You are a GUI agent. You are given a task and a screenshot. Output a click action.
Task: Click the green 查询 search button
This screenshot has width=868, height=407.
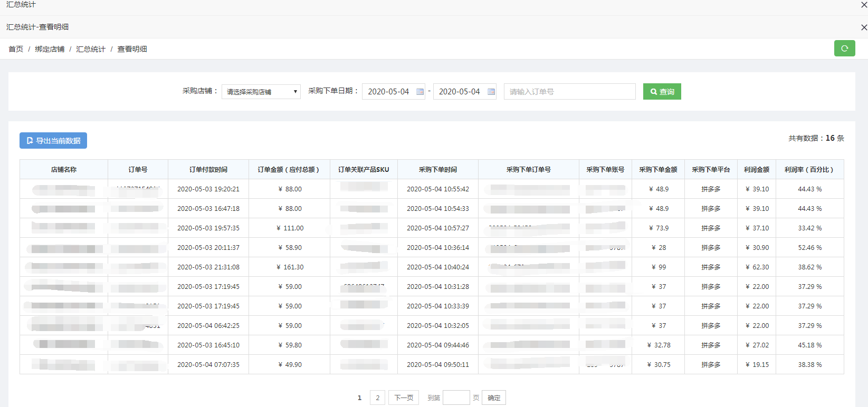(662, 92)
